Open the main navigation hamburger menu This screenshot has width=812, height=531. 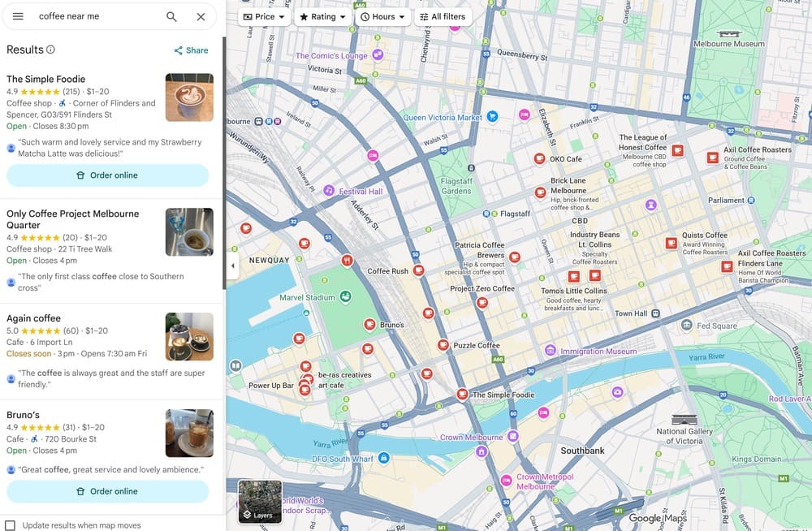point(17,16)
